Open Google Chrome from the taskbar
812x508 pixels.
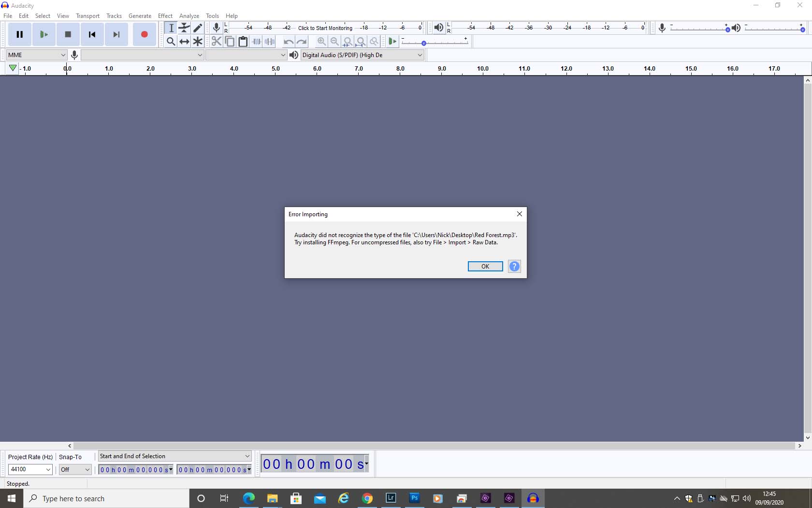(x=367, y=498)
